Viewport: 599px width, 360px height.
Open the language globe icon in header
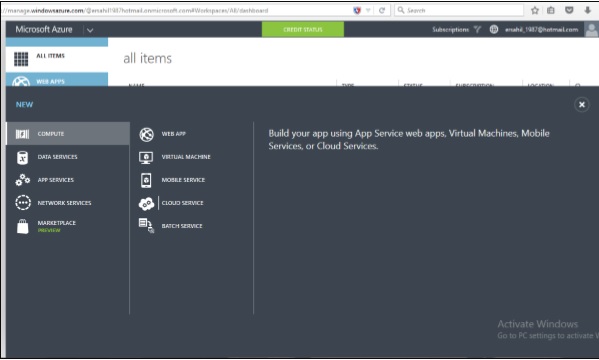pos(494,29)
